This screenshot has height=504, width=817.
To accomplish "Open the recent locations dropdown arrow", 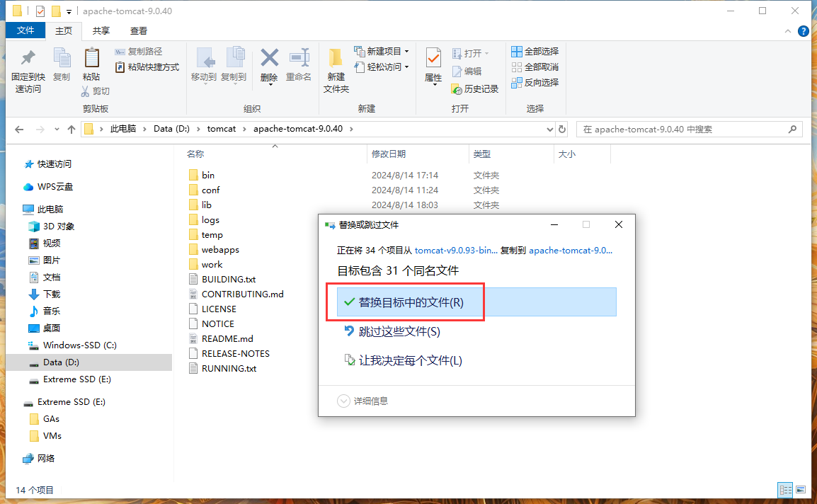I will (x=57, y=130).
